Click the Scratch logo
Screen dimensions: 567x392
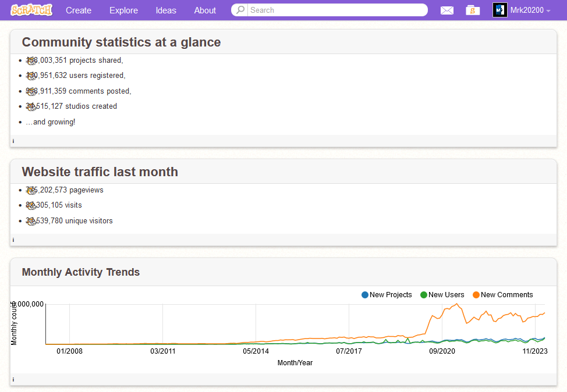31,10
